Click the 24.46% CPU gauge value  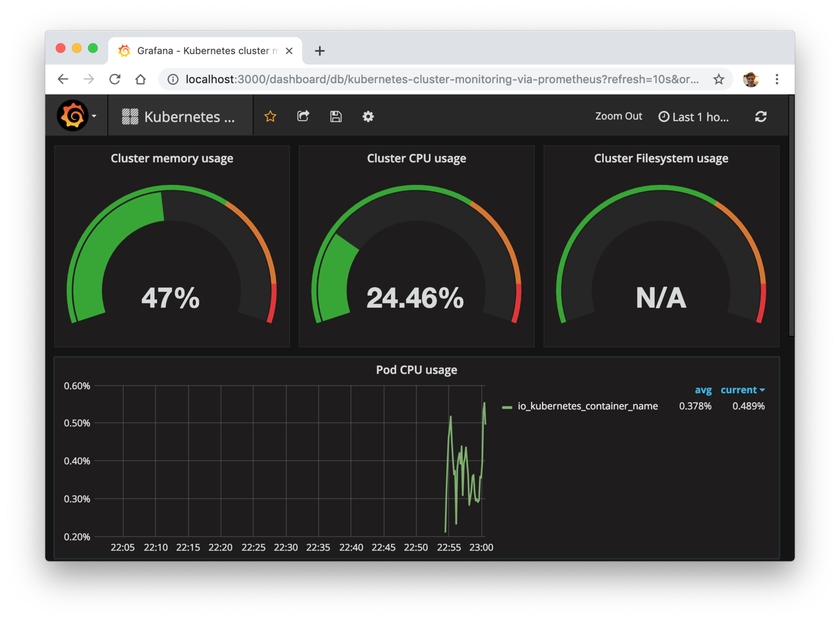[x=415, y=298]
